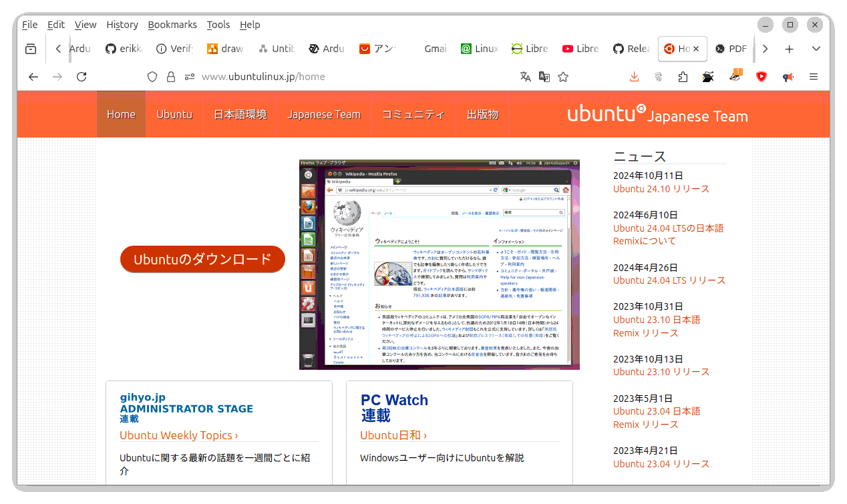
Task: Switch to the first Ardu tab
Action: click(x=80, y=49)
